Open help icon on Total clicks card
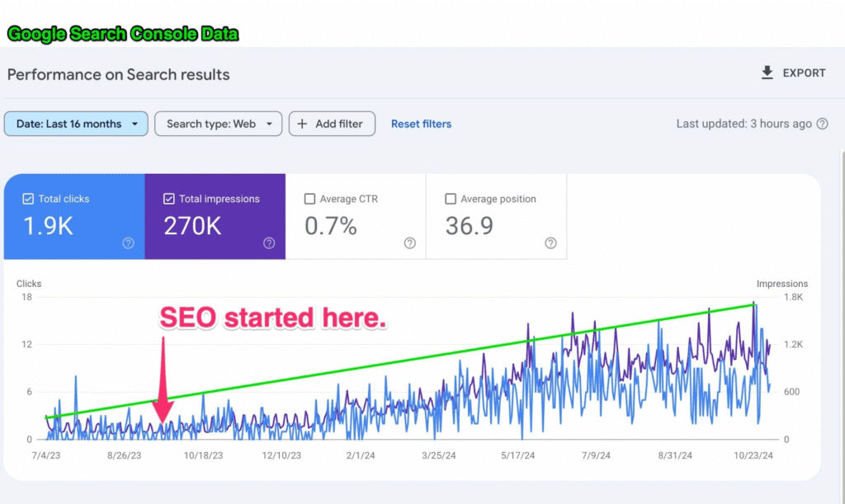Screen dimensions: 845x504 pyautogui.click(x=128, y=243)
